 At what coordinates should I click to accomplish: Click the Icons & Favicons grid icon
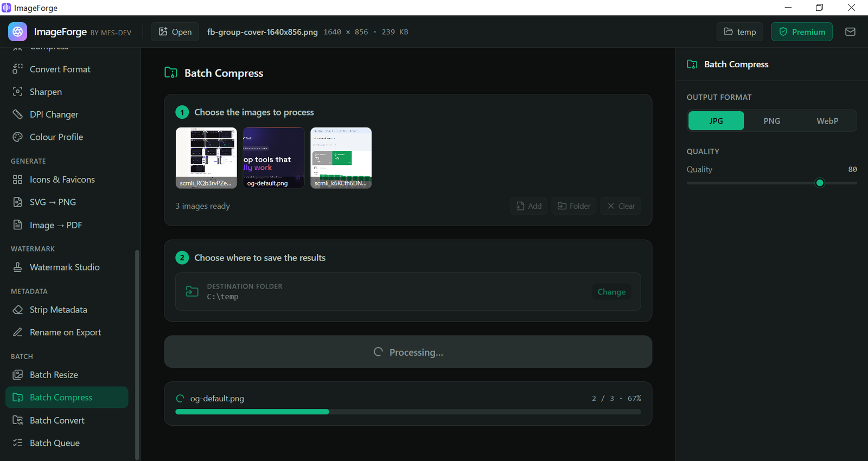coord(18,180)
